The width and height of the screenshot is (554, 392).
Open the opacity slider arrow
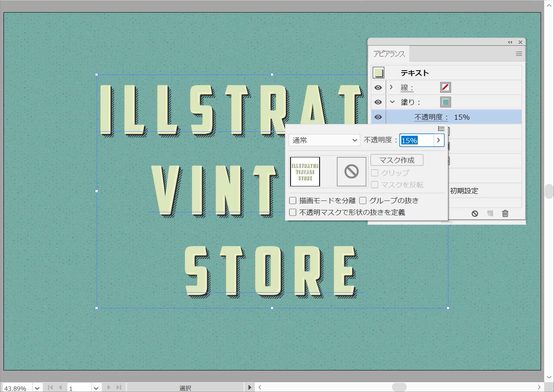439,140
